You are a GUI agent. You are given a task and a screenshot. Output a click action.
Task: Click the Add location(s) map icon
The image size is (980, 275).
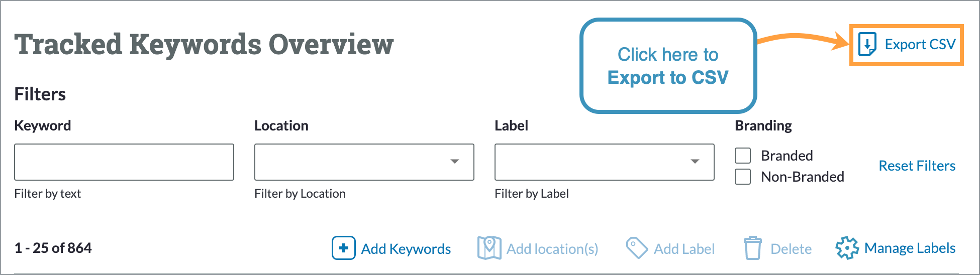click(489, 248)
